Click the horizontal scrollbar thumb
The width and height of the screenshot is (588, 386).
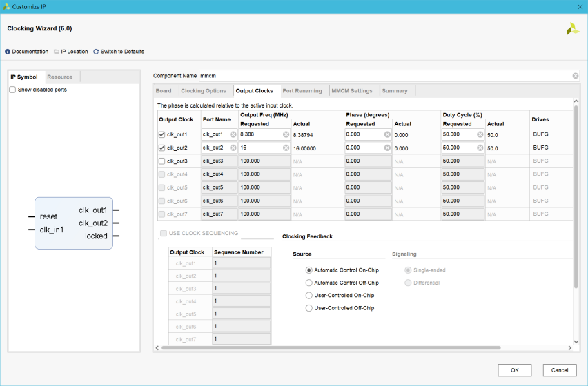[x=331, y=348]
